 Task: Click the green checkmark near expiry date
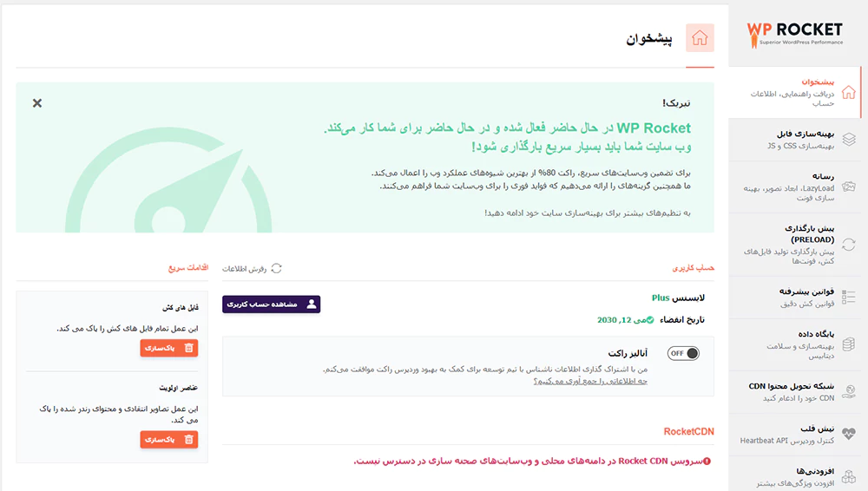click(650, 320)
